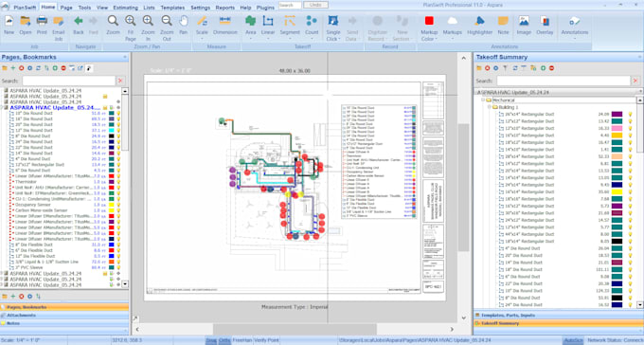The height and width of the screenshot is (345, 644).
Task: Pick the Dimension measure tool
Action: point(225,26)
